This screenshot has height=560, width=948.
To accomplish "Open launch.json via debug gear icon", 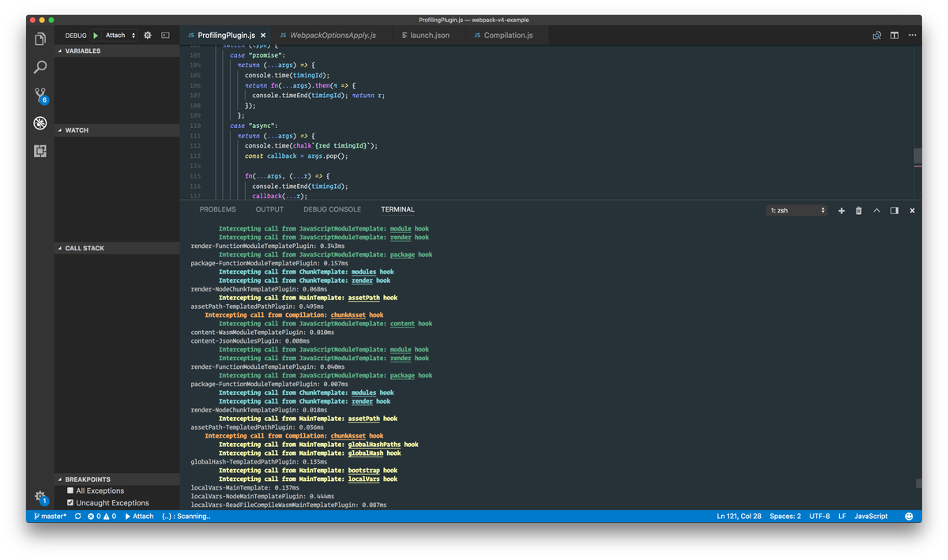I will (x=148, y=36).
